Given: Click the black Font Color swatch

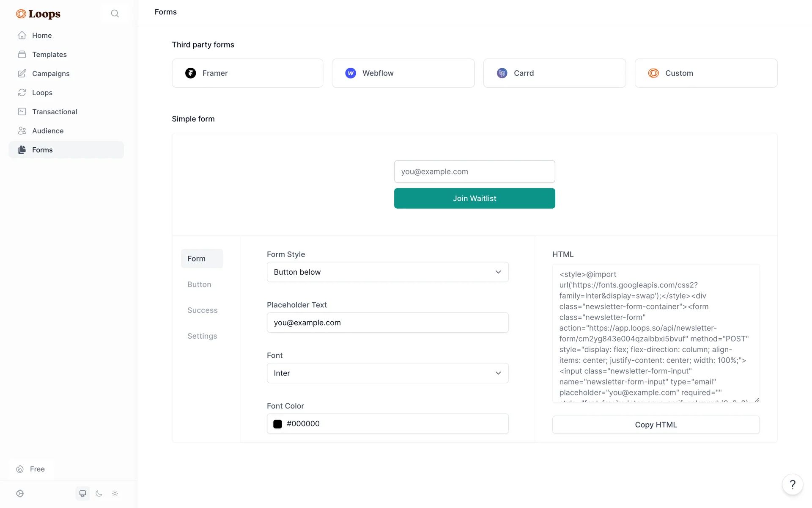Looking at the screenshot, I should click(x=277, y=424).
